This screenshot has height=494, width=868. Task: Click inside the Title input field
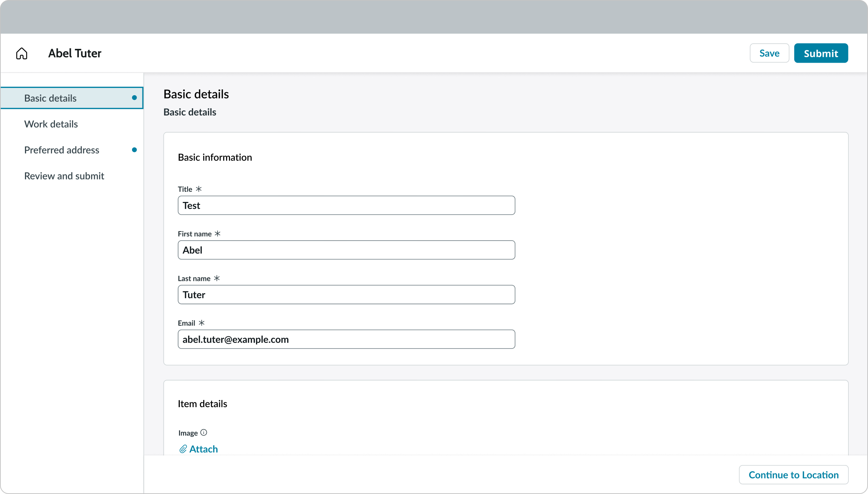(x=346, y=205)
